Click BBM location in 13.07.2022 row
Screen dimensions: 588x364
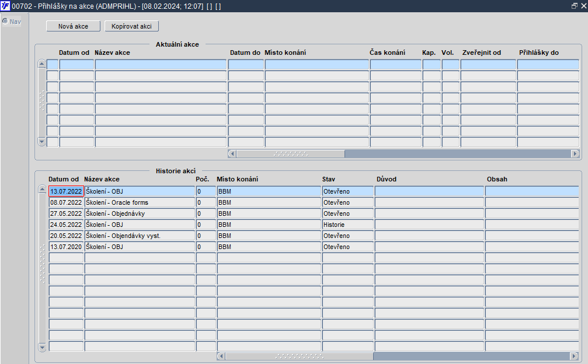pos(269,191)
